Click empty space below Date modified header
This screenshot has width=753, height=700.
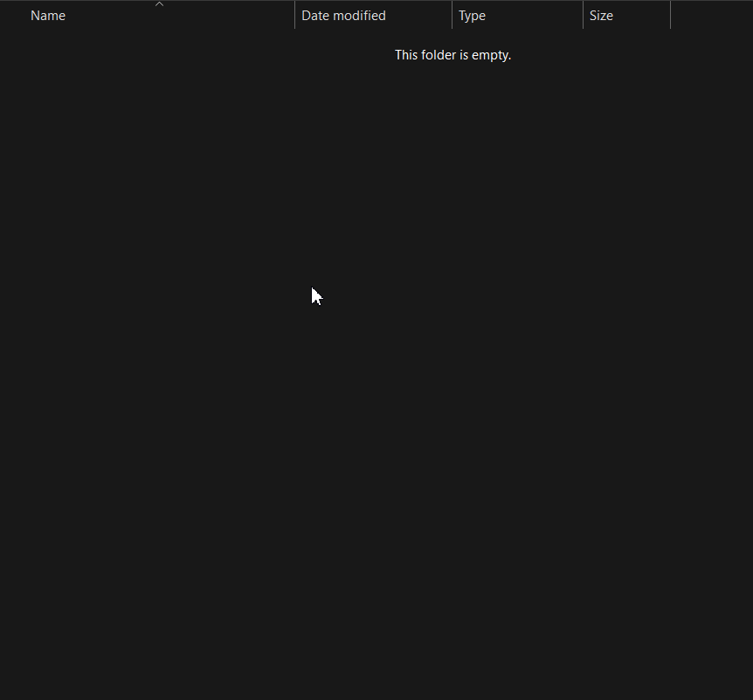[373, 175]
